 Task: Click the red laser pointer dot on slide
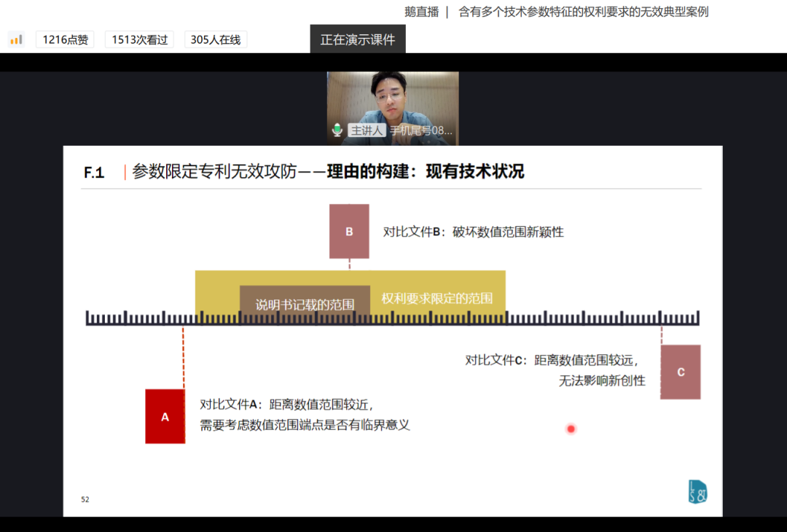pyautogui.click(x=571, y=429)
